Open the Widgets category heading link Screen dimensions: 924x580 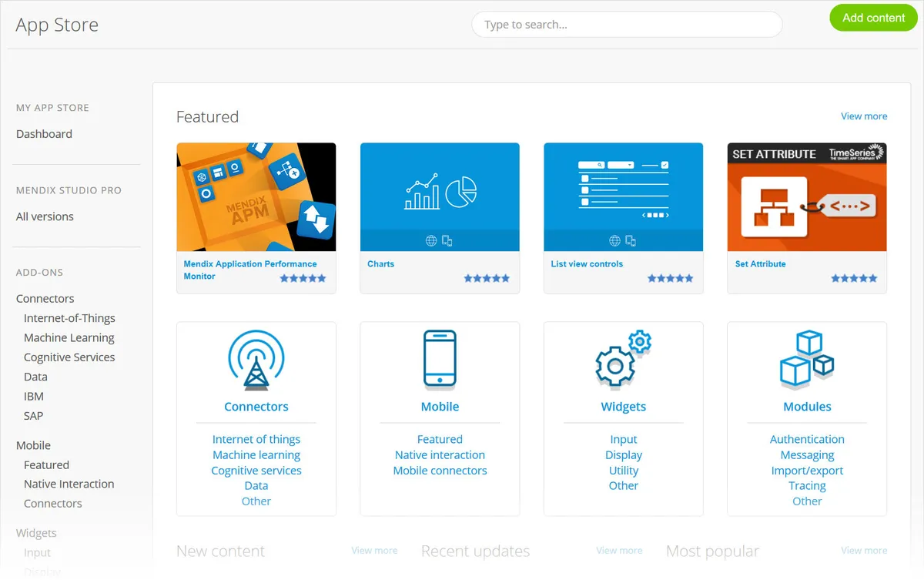(x=624, y=407)
